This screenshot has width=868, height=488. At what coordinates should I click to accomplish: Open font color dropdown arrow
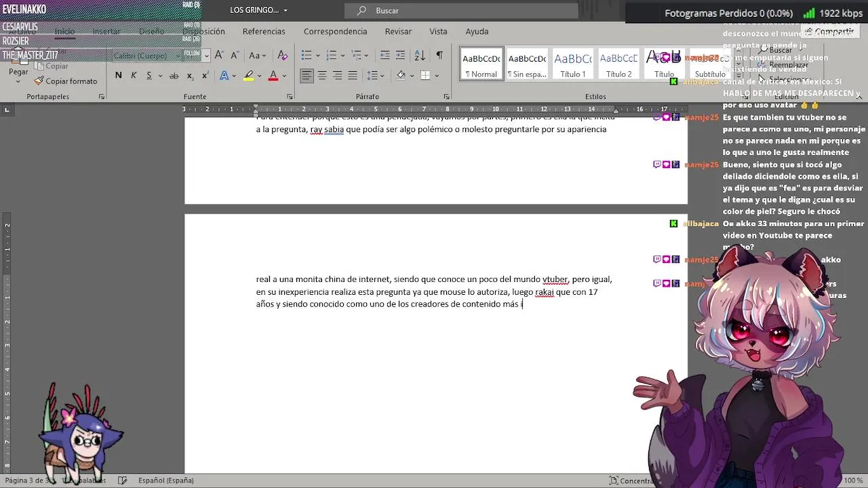tap(283, 75)
